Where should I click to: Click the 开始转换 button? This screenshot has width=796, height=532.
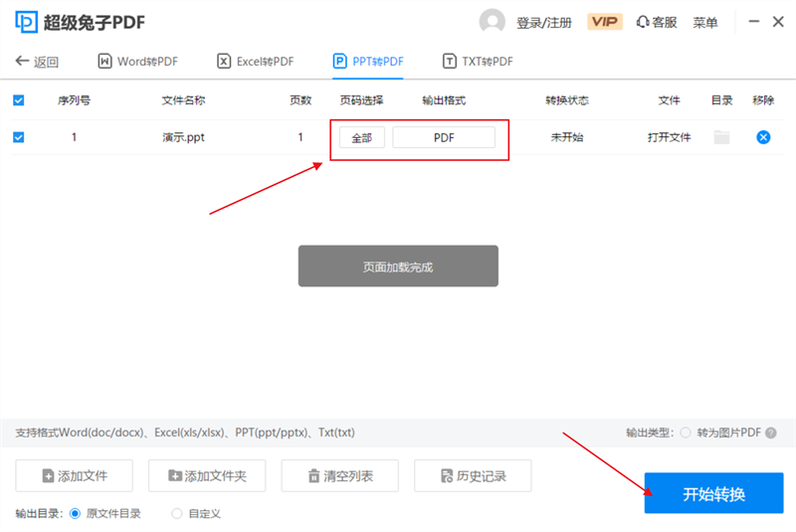[x=713, y=493]
